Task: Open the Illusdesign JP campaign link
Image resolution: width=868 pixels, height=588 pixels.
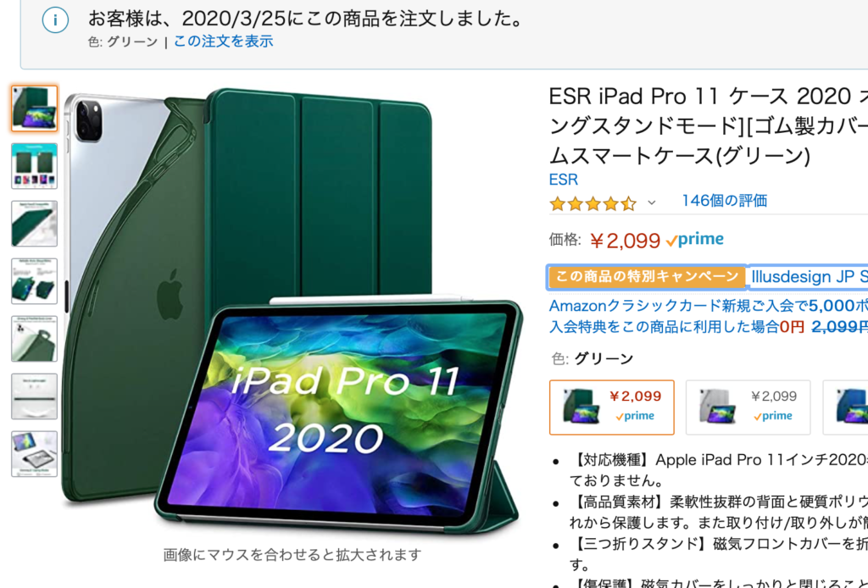Action: click(x=809, y=276)
